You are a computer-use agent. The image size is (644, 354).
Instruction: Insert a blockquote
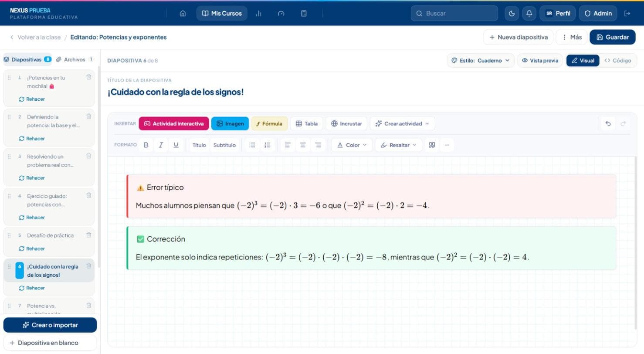[x=432, y=145]
